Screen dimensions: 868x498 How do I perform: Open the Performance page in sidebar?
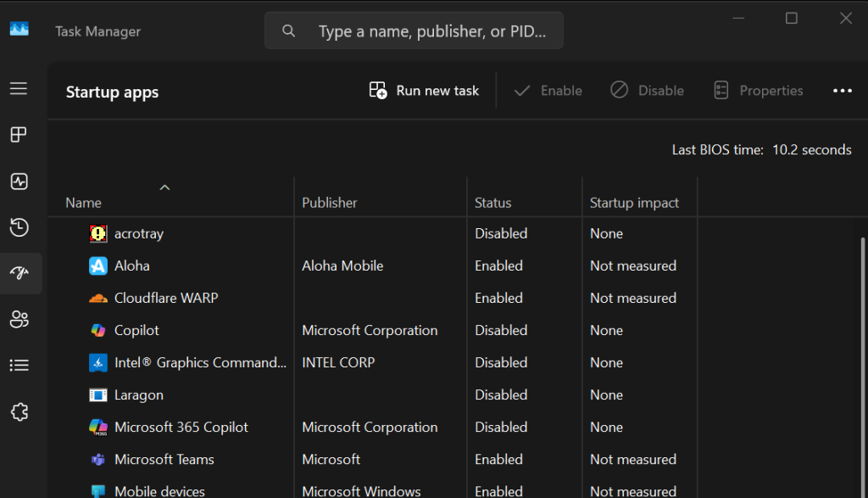(x=19, y=182)
